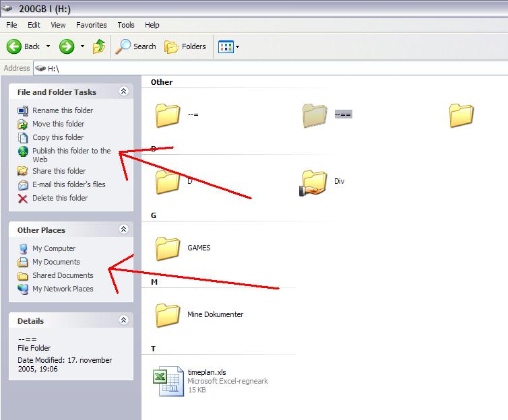Image resolution: width=508 pixels, height=420 pixels.
Task: Click E-mail this folder's files link
Action: pos(69,184)
